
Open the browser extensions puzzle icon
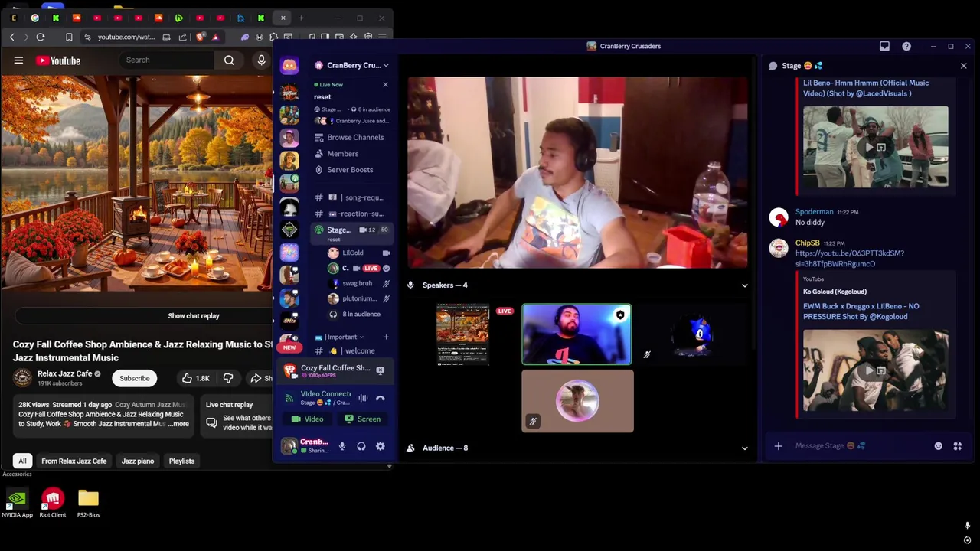click(x=273, y=37)
